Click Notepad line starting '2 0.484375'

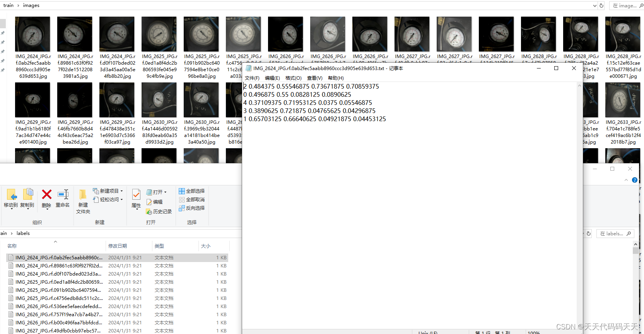311,86
